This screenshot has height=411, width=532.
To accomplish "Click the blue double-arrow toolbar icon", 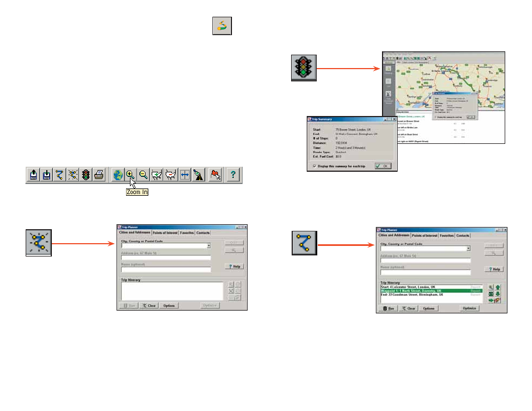I will [185, 175].
